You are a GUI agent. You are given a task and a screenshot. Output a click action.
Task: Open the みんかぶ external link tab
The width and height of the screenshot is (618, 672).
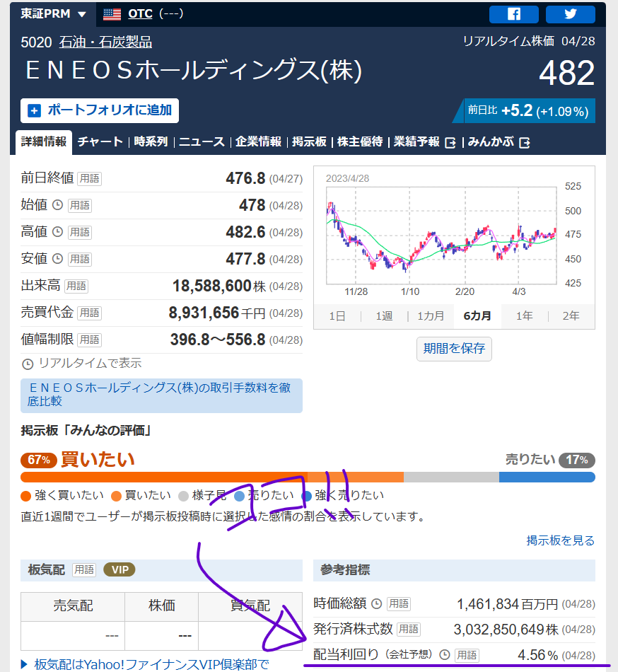click(499, 142)
